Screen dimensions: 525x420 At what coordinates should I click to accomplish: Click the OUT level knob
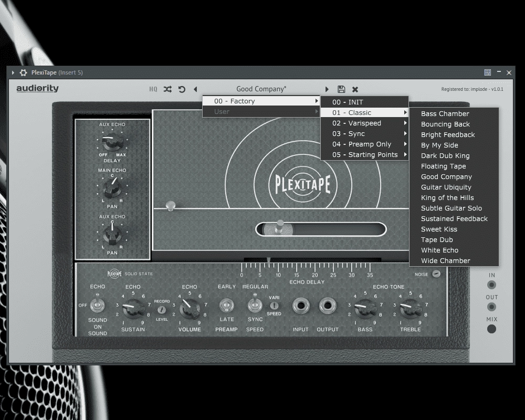pyautogui.click(x=491, y=307)
